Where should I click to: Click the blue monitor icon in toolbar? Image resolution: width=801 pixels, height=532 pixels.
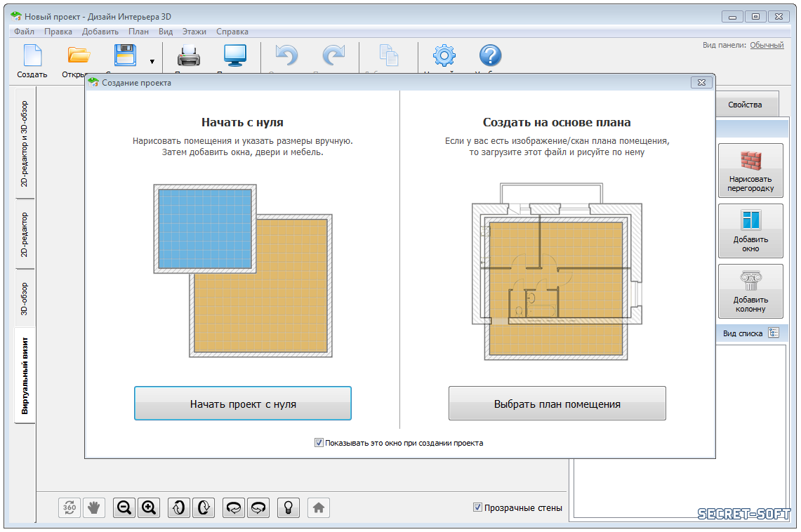(x=235, y=56)
